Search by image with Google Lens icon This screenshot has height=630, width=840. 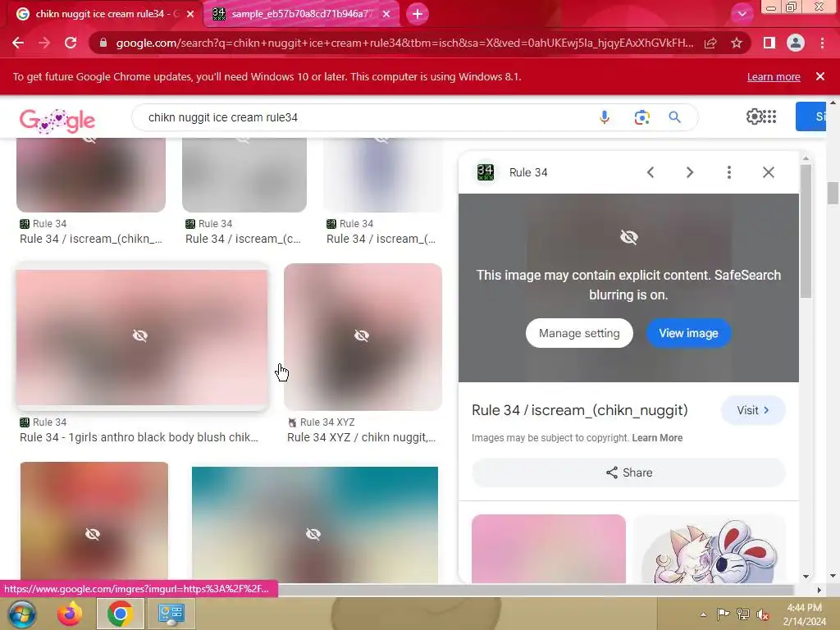641,117
